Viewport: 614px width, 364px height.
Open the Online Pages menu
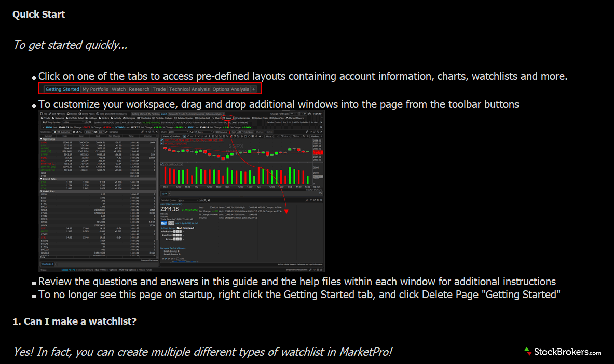[x=86, y=114]
